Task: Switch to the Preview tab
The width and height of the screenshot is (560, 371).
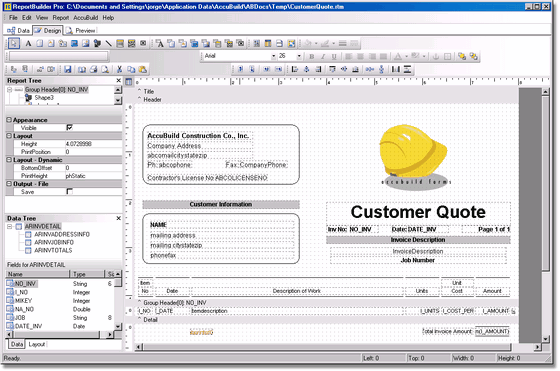Action: [x=81, y=31]
